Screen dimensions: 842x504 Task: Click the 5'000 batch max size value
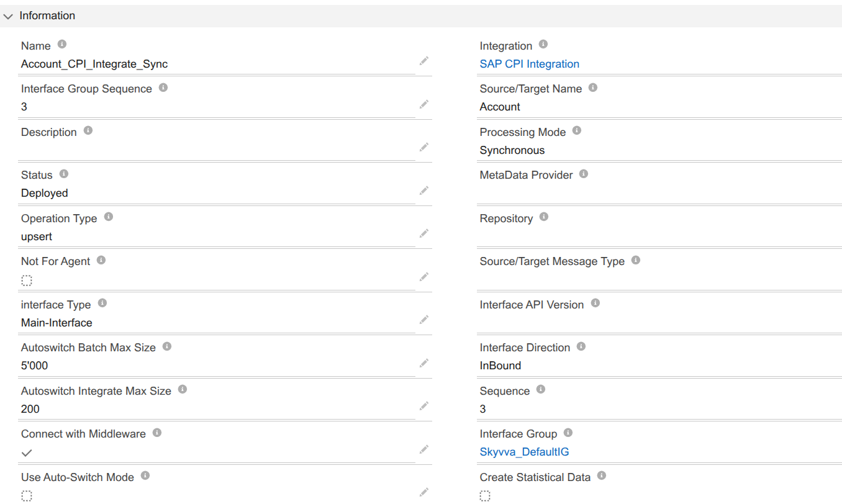pos(34,366)
